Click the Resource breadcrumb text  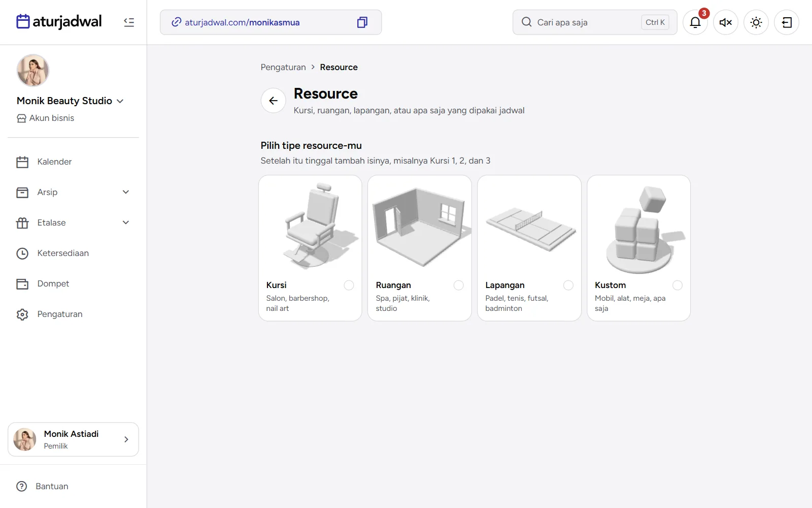click(339, 67)
